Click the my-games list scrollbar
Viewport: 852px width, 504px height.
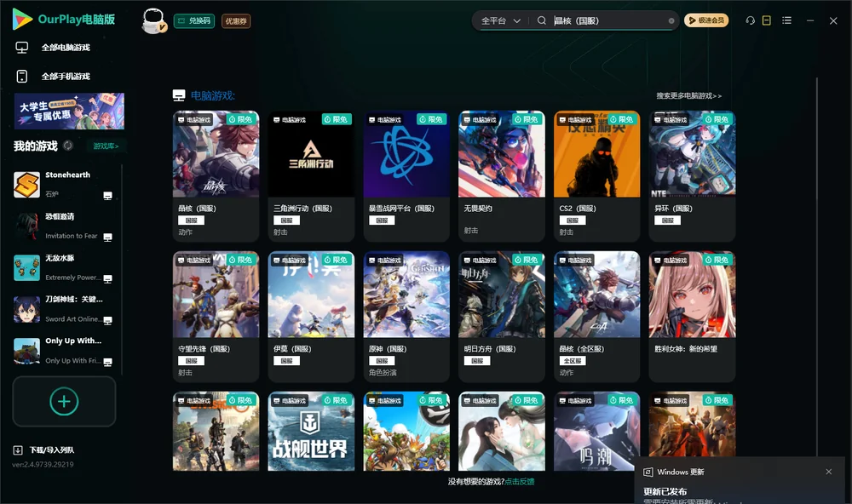[122, 269]
